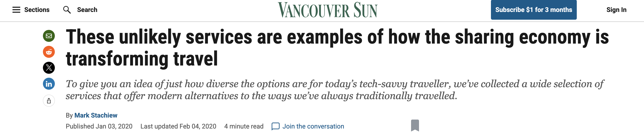Click the comment bubble icon
Viewport: 644px width, 136px height.
point(275,126)
